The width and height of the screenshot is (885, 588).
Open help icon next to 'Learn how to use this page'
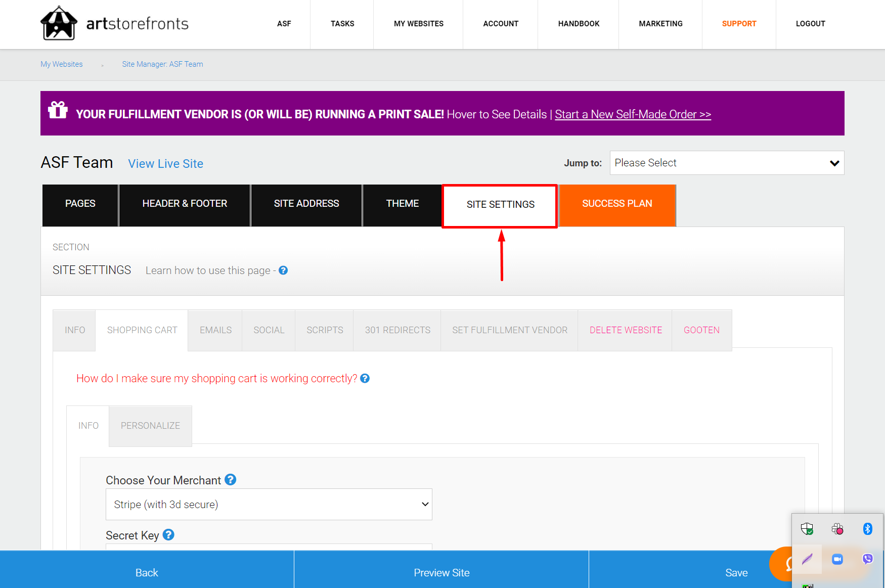tap(283, 270)
